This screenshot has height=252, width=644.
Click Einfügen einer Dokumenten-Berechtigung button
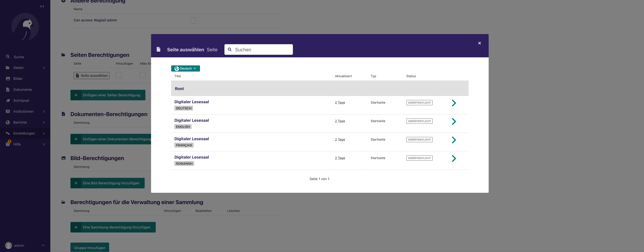[x=111, y=139]
